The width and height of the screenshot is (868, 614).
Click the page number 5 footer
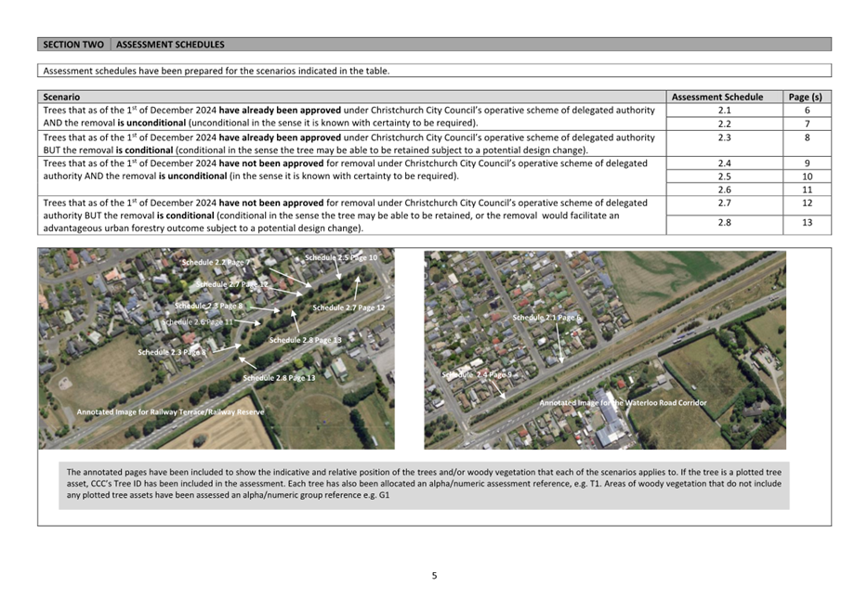tap(434, 576)
